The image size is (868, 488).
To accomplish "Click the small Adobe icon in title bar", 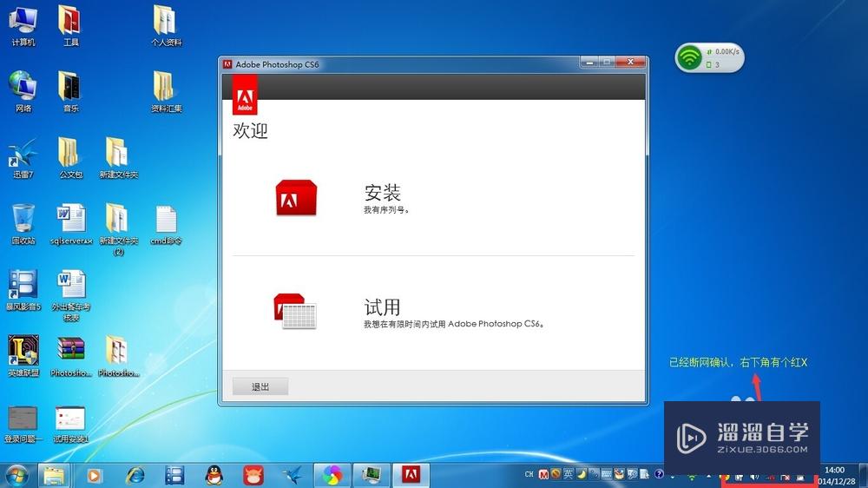I will coord(227,64).
